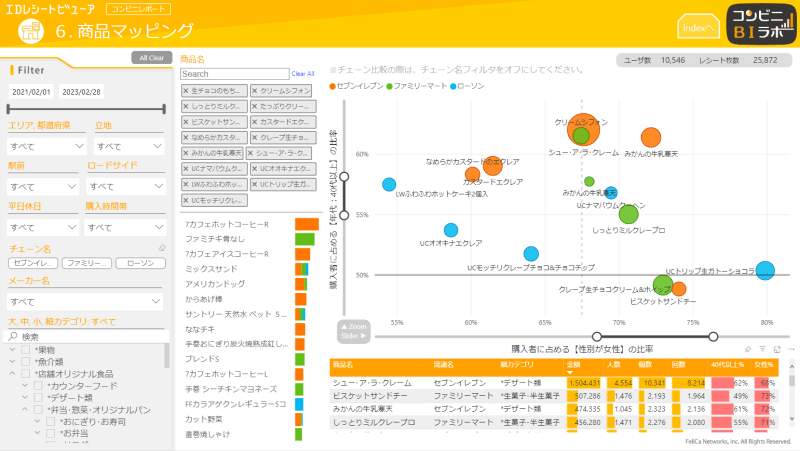Expand the *デザート類 tree node
The height and width of the screenshot is (451, 800).
pos(24,397)
